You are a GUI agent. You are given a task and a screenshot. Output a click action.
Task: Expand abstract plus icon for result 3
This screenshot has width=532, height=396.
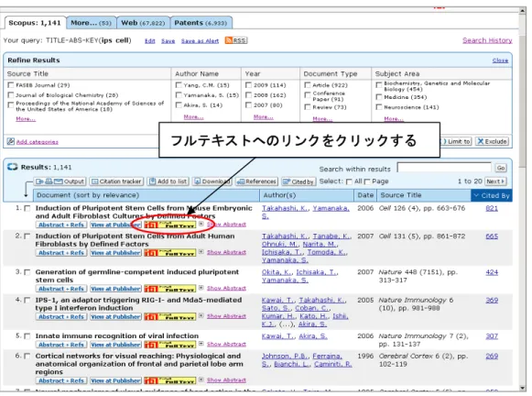[201, 288]
